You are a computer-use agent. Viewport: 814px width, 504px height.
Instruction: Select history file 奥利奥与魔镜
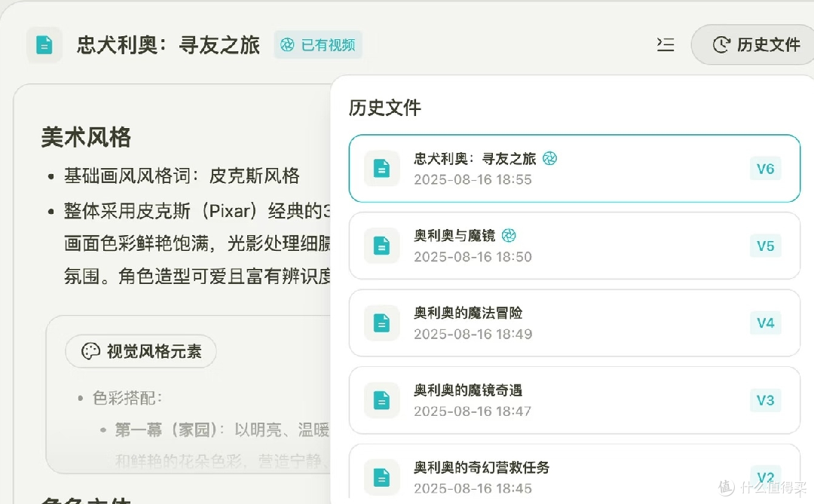574,246
